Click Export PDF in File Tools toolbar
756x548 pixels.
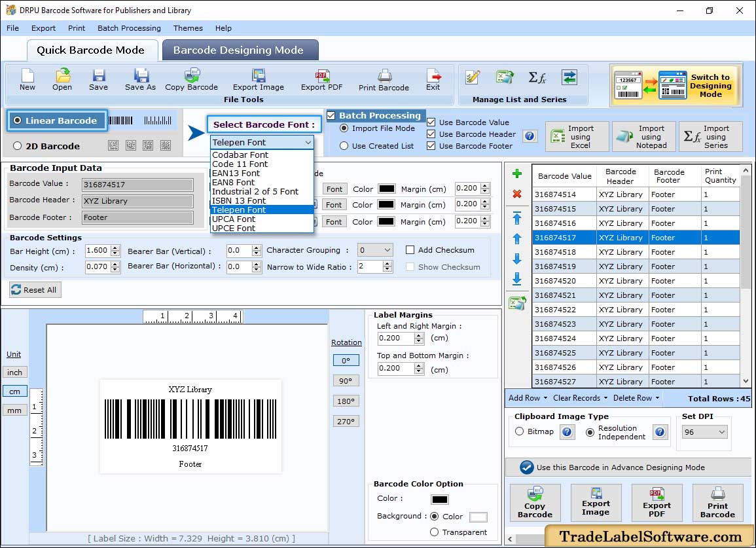click(321, 80)
